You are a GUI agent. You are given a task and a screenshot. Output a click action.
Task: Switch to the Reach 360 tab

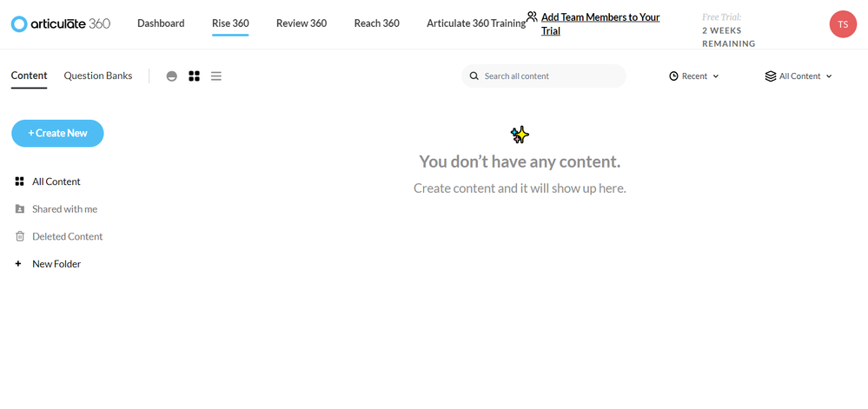[x=377, y=23]
